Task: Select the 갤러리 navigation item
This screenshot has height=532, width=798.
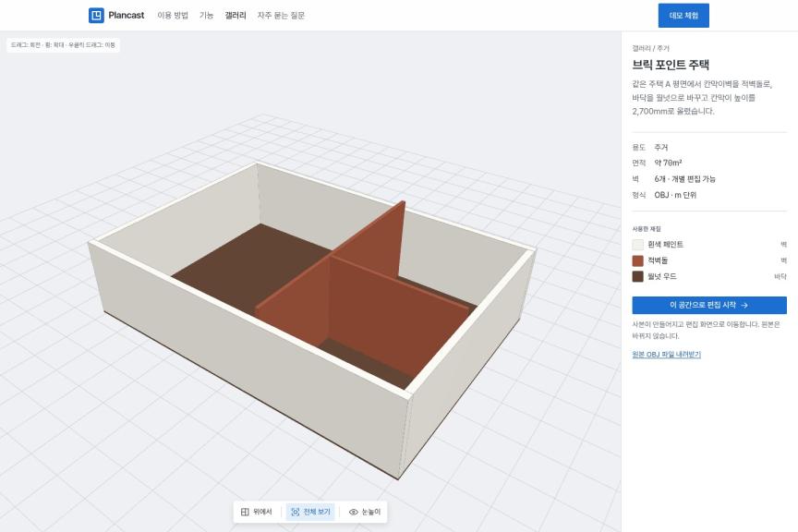Action: tap(236, 16)
